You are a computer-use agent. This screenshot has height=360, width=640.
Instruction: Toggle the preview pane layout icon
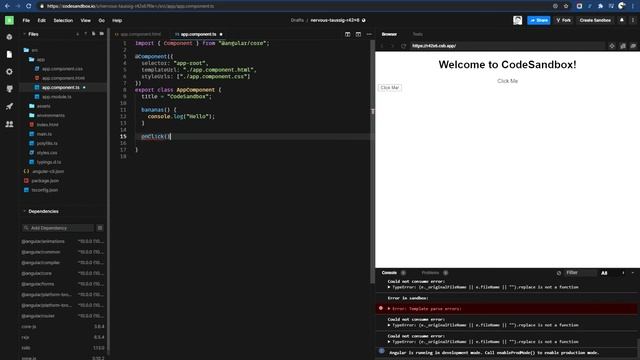tap(358, 34)
